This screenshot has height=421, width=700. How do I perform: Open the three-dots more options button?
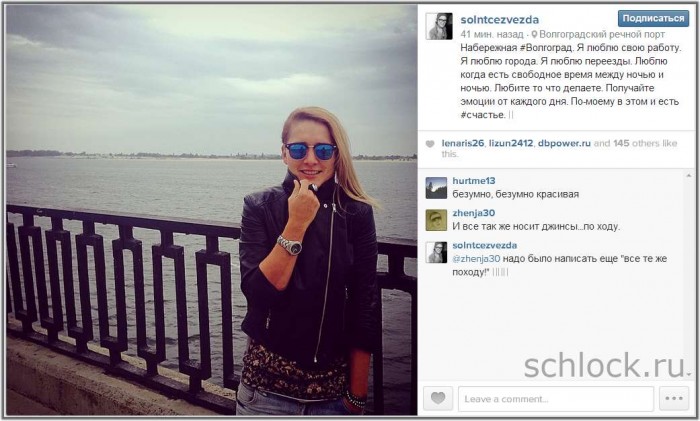click(674, 398)
